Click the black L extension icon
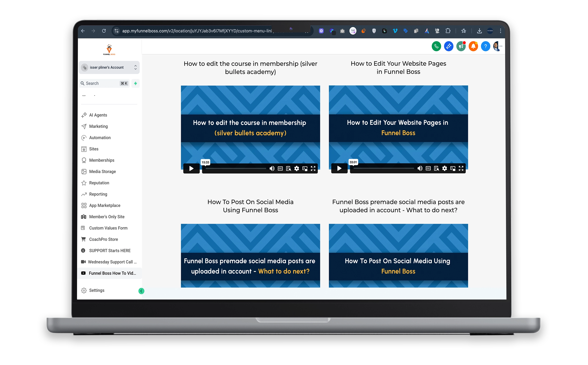Image resolution: width=588 pixels, height=365 pixels. point(384,31)
